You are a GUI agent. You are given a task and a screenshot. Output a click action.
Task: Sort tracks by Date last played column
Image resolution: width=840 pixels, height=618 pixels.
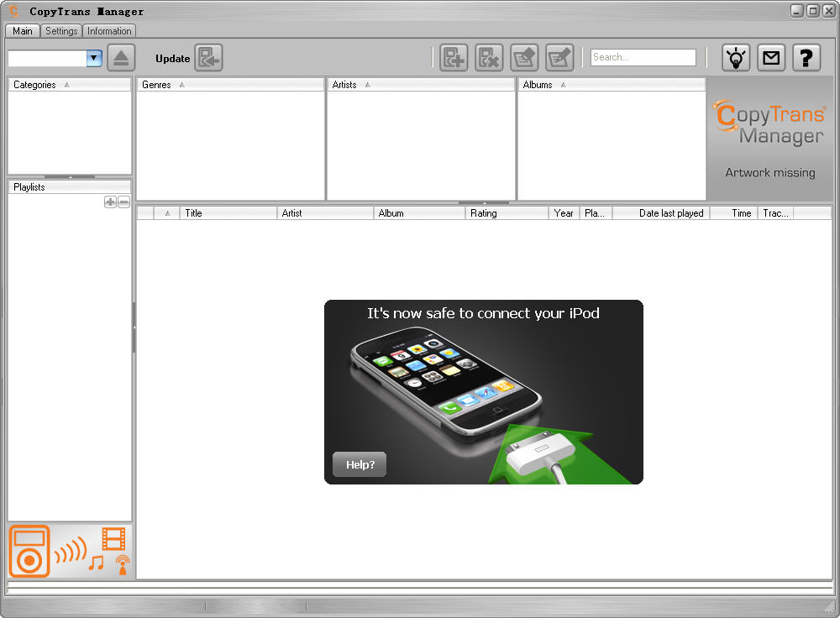662,213
